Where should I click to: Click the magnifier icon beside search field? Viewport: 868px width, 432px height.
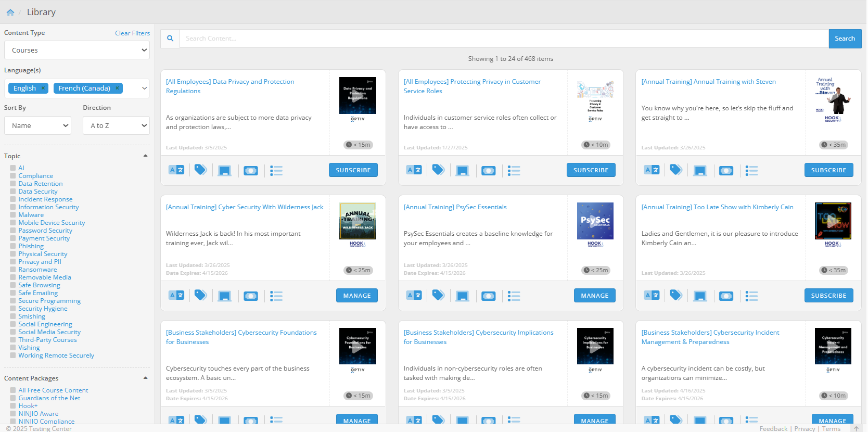coord(170,39)
